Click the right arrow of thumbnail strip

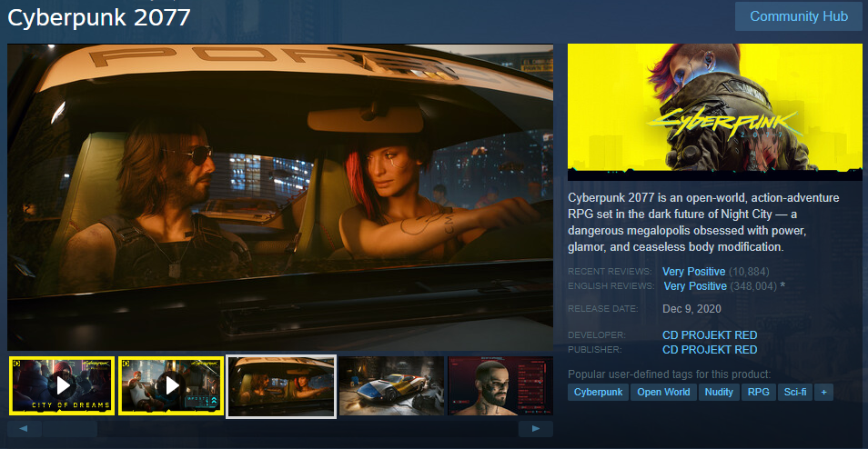[535, 428]
